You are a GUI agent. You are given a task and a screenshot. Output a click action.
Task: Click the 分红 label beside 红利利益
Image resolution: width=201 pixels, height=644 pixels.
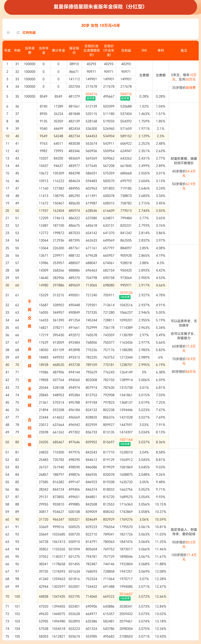pos(13,32)
